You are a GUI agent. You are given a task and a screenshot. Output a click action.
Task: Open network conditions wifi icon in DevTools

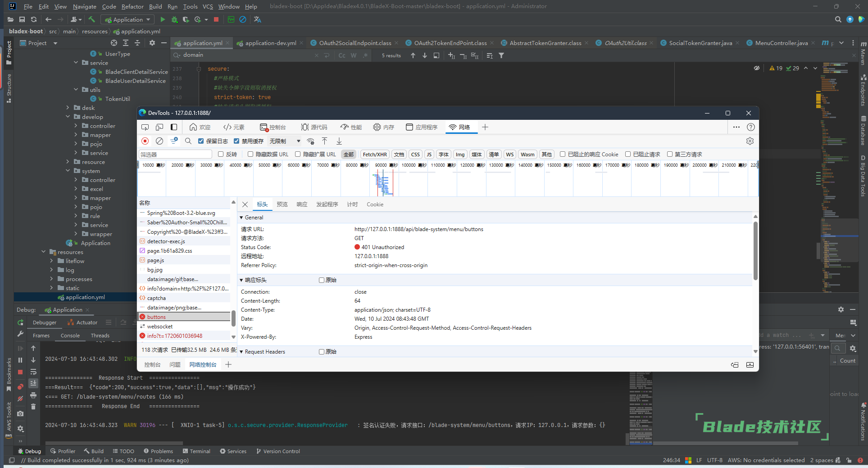pos(310,141)
